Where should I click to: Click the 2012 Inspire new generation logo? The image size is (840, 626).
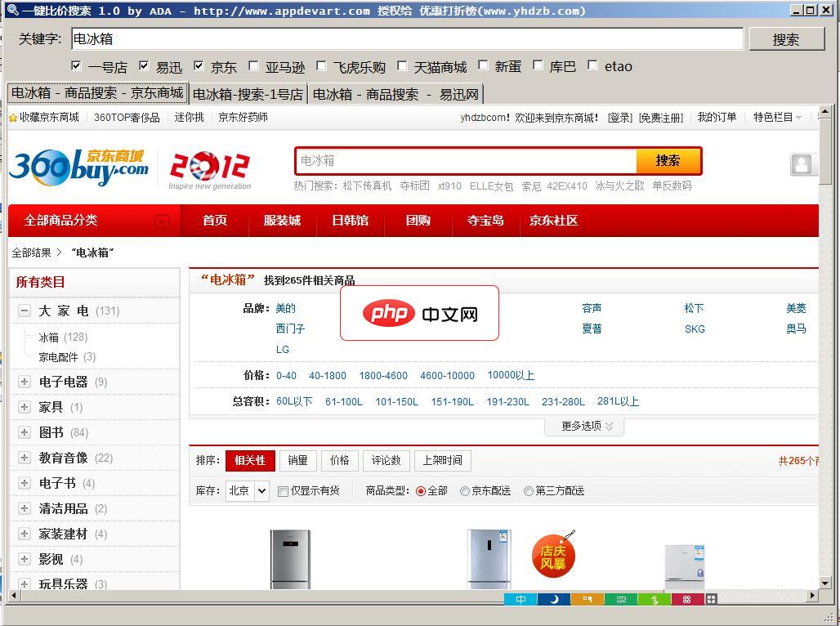(x=209, y=171)
